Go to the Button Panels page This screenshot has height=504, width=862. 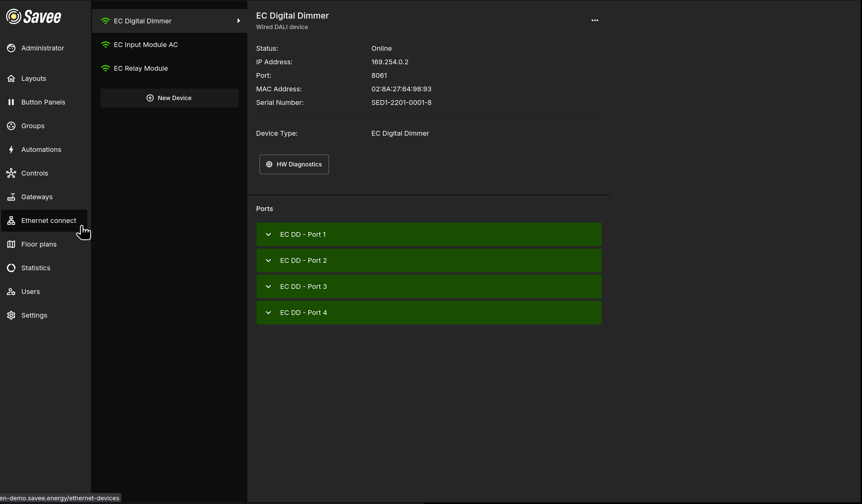pos(43,102)
